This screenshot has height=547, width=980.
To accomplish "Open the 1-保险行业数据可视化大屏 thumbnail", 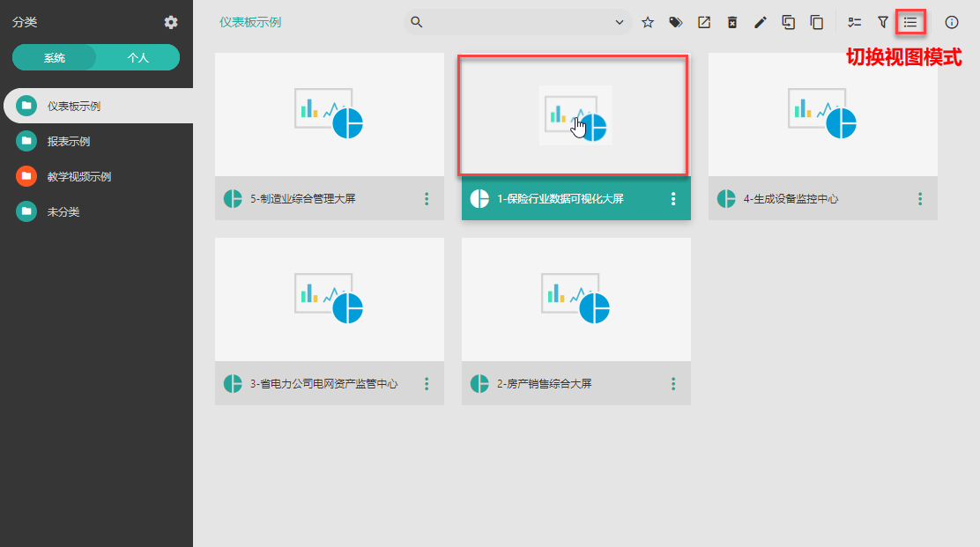I will [x=576, y=115].
